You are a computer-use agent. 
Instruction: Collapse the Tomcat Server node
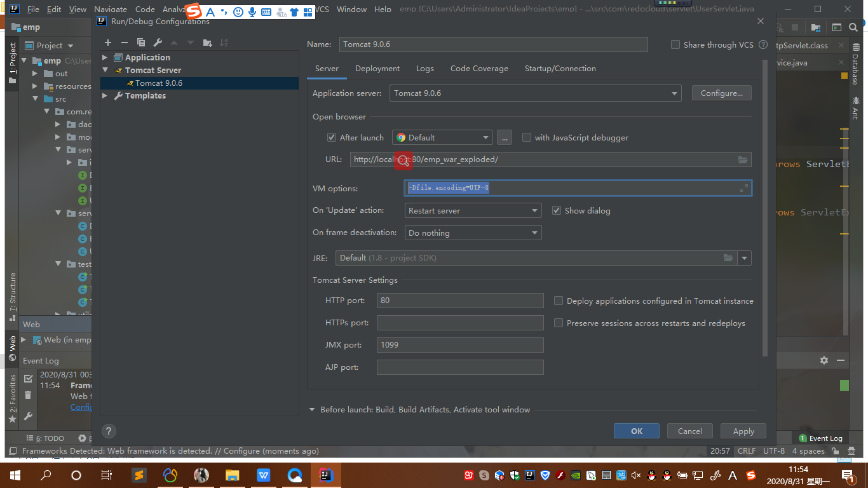105,70
